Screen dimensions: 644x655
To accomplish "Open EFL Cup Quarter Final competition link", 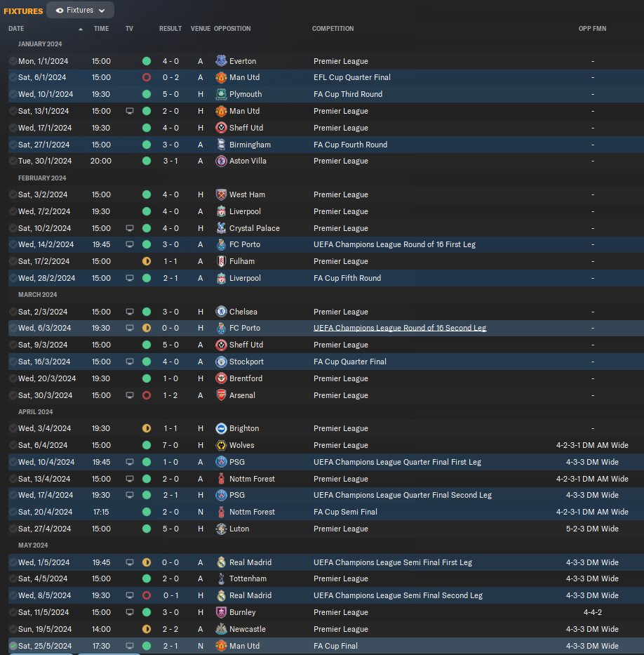I will coord(352,77).
